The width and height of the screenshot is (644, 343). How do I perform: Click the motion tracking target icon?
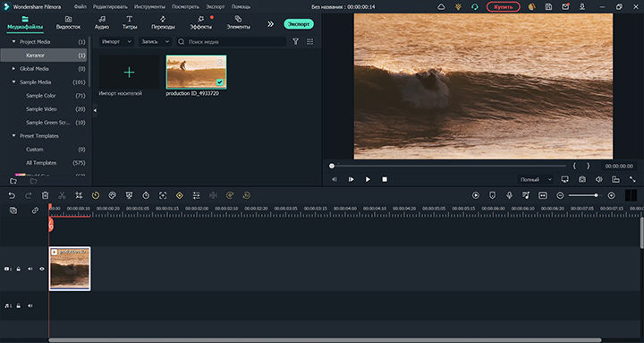(x=163, y=196)
